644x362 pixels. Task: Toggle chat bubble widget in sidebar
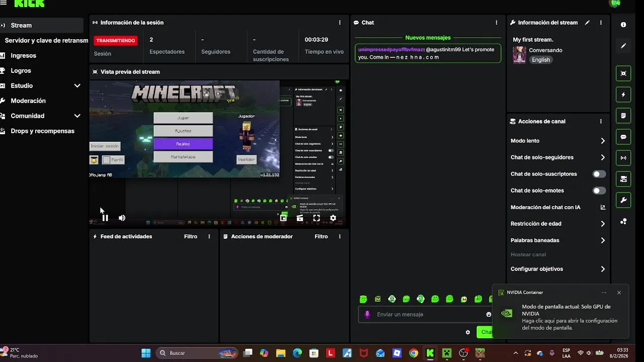[623, 137]
